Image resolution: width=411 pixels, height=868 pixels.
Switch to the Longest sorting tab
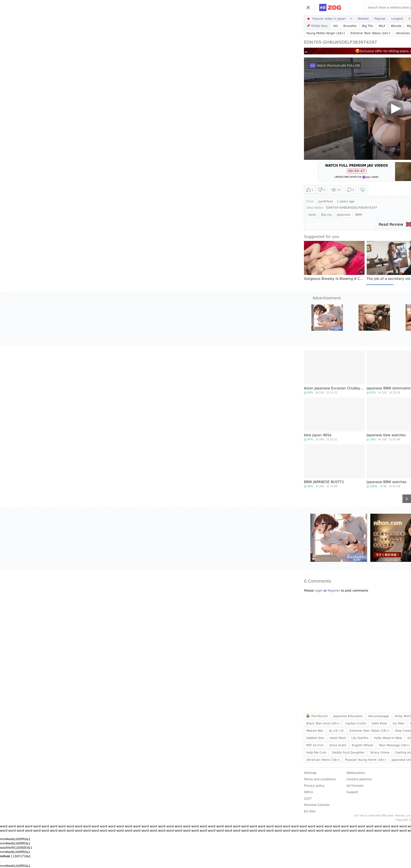397,19
